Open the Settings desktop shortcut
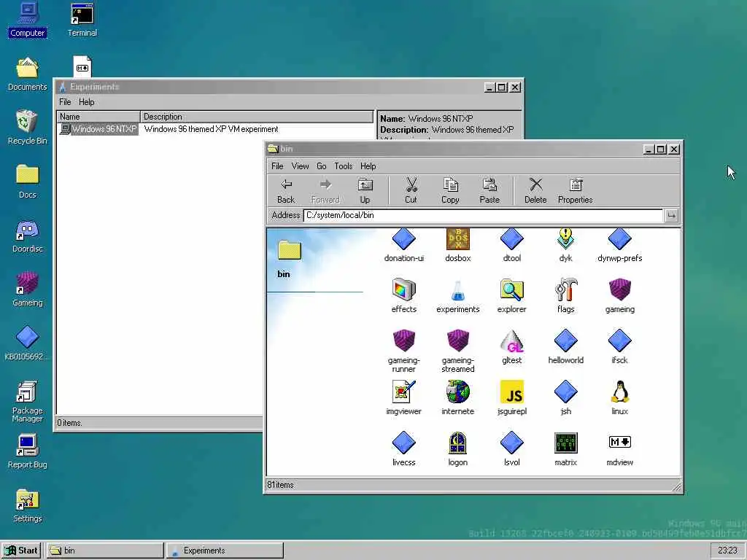747x560 pixels. coord(27,506)
